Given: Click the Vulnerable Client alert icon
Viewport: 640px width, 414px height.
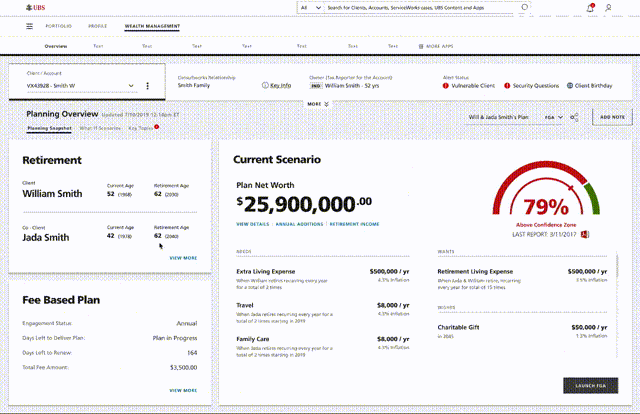Looking at the screenshot, I should click(445, 86).
